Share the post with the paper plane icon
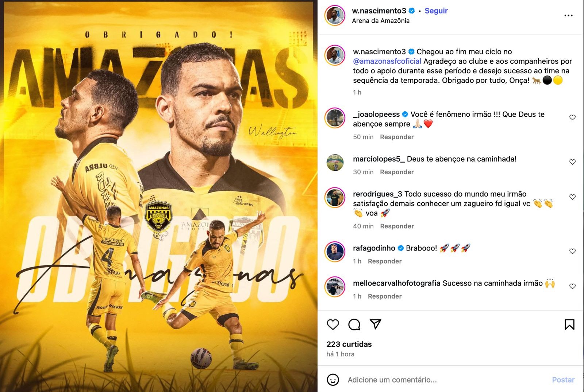This screenshot has width=584, height=392. tap(375, 324)
